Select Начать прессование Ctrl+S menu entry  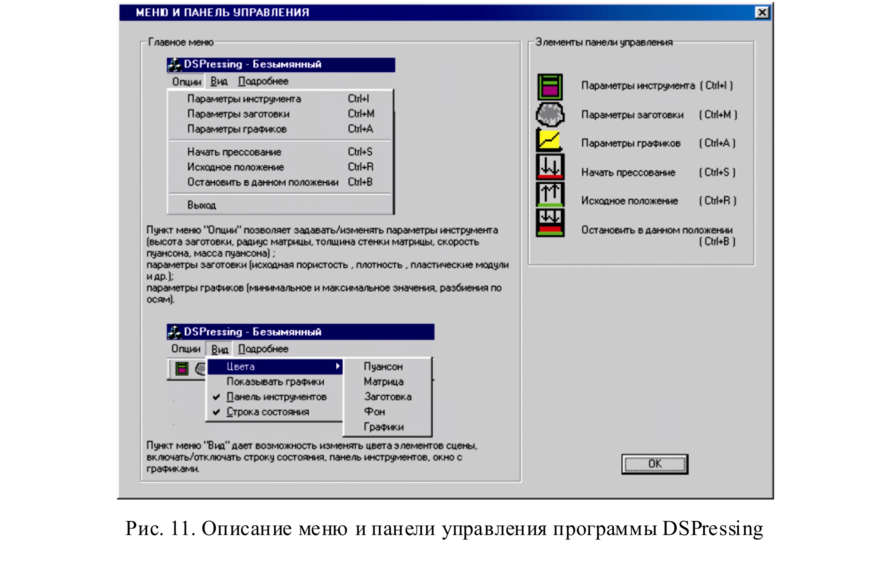280,152
